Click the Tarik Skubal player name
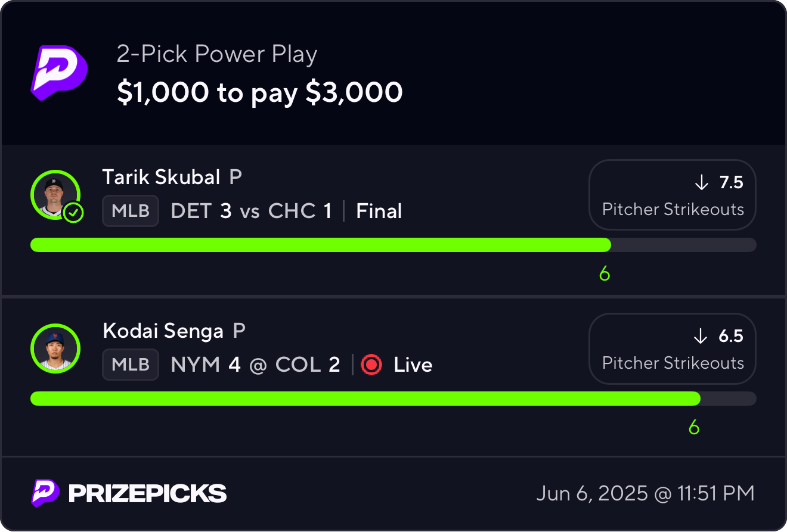Viewport: 787px width, 532px height. (162, 177)
